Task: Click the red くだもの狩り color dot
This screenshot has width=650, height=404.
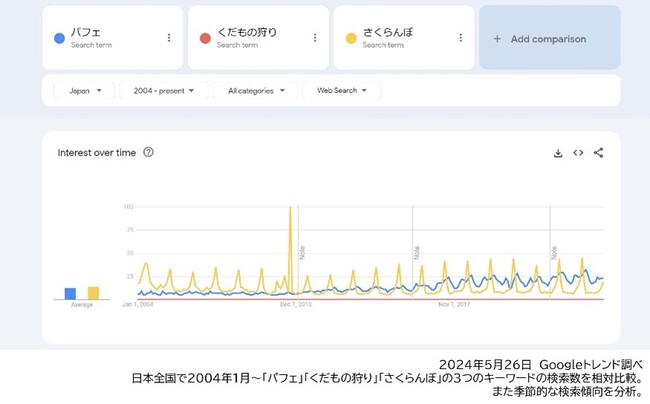Action: 205,39
